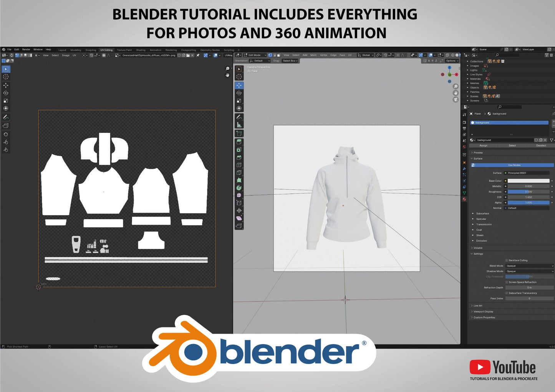Adjust the Roughness slider

click(x=528, y=192)
